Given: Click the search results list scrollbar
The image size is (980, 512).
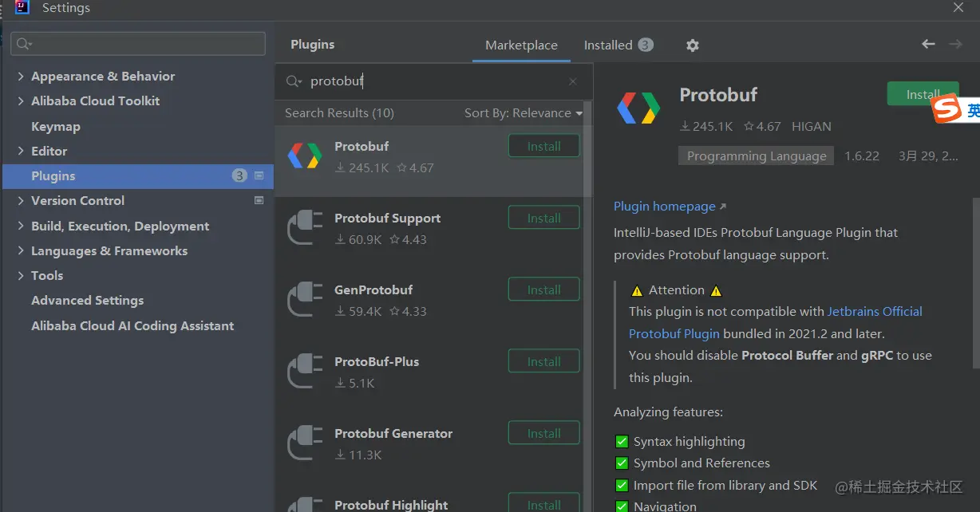Looking at the screenshot, I should [589, 148].
